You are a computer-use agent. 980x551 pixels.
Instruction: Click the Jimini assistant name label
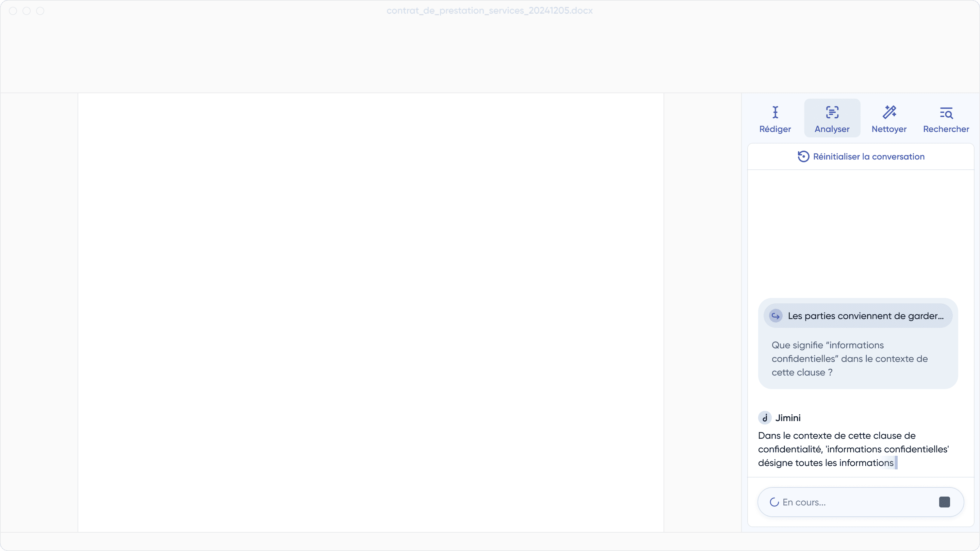tap(788, 418)
